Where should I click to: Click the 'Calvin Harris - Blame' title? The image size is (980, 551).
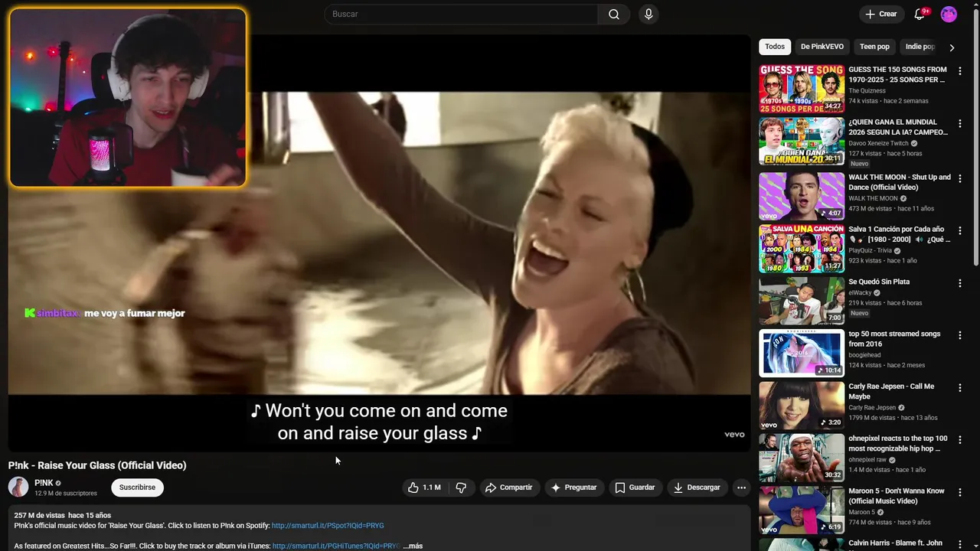(895, 543)
